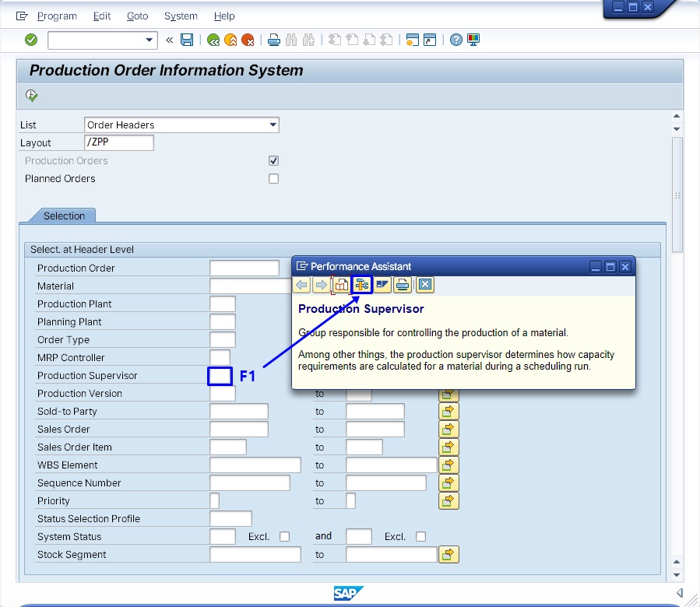Click the main vertical scrollbar thumb
Image resolution: width=700 pixels, height=607 pixels.
pyautogui.click(x=677, y=195)
